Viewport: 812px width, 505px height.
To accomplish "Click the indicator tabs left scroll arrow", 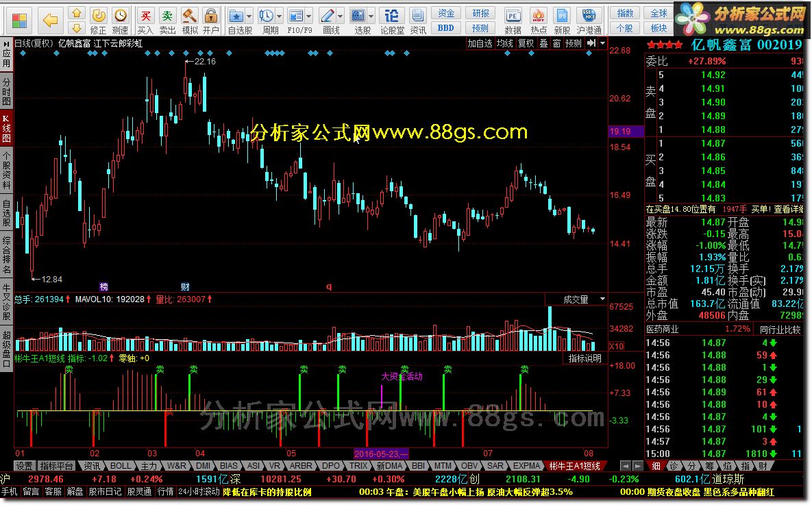I will point(626,466).
